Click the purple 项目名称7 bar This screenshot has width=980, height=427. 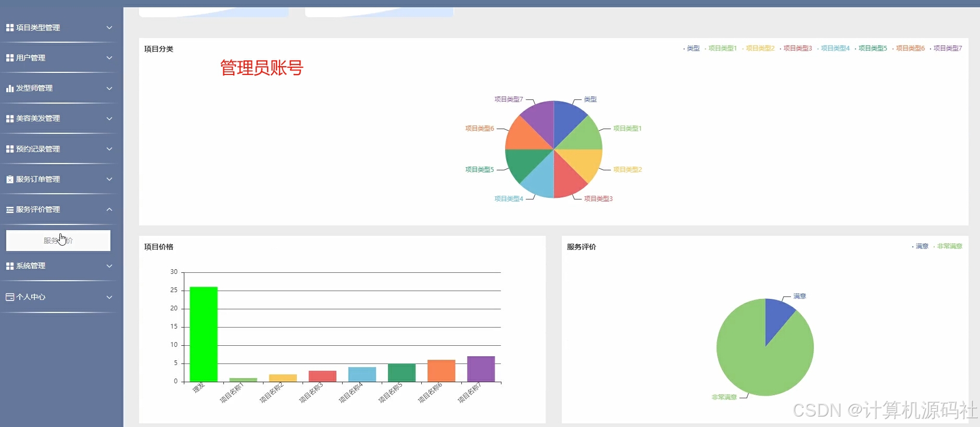(481, 369)
